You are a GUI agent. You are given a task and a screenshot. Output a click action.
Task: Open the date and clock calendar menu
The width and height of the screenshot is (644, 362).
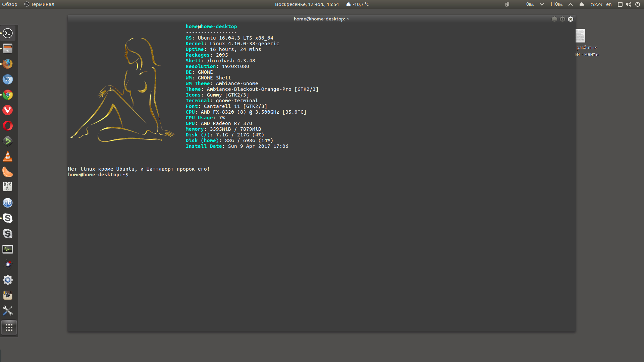(307, 4)
